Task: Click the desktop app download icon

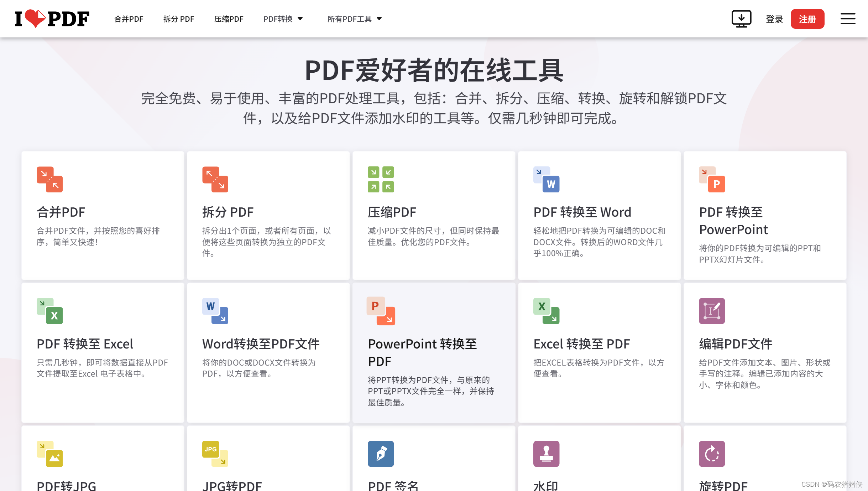Action: [741, 19]
